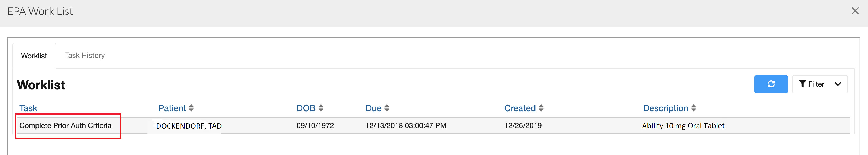868x155 pixels.
Task: Sort by Patient column arrows
Action: tap(191, 108)
